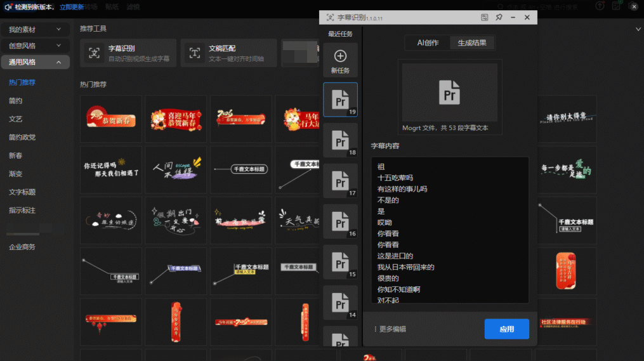Click the 最近任务 heading
644x361 pixels.
pos(340,34)
